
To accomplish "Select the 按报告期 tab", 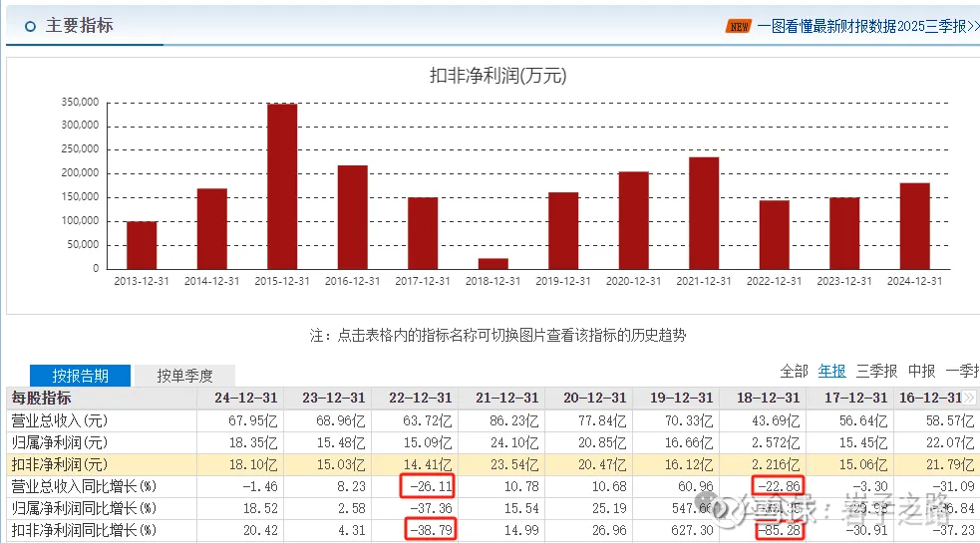I will 80,376.
